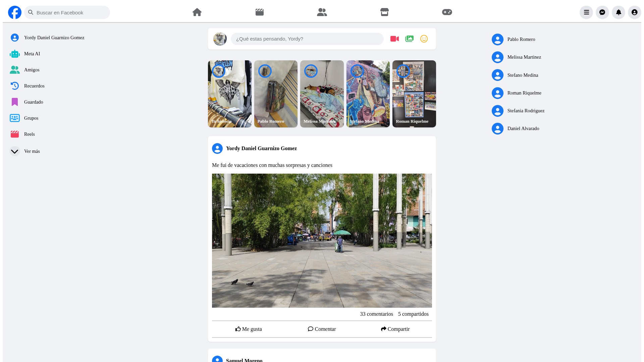
Task: Open the Friends tab in top bar
Action: 322,12
